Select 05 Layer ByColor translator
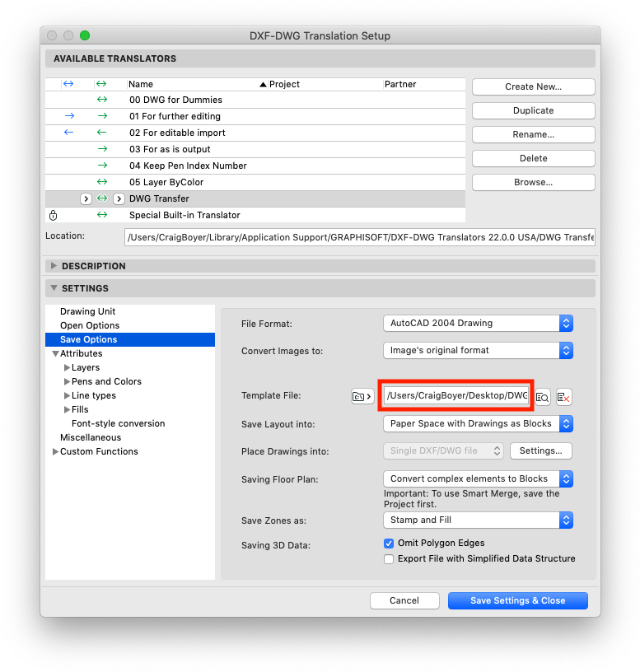This screenshot has height=672, width=640. pos(255,182)
